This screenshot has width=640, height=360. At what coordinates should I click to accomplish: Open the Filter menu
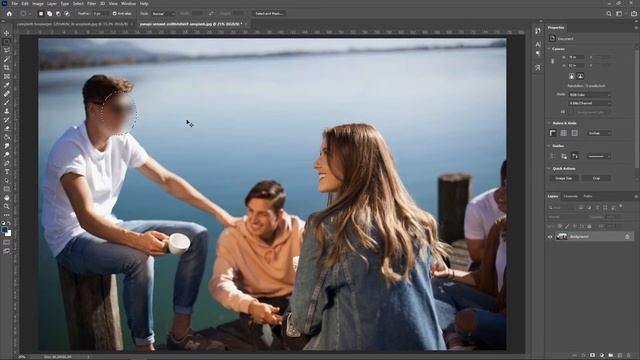coord(91,4)
